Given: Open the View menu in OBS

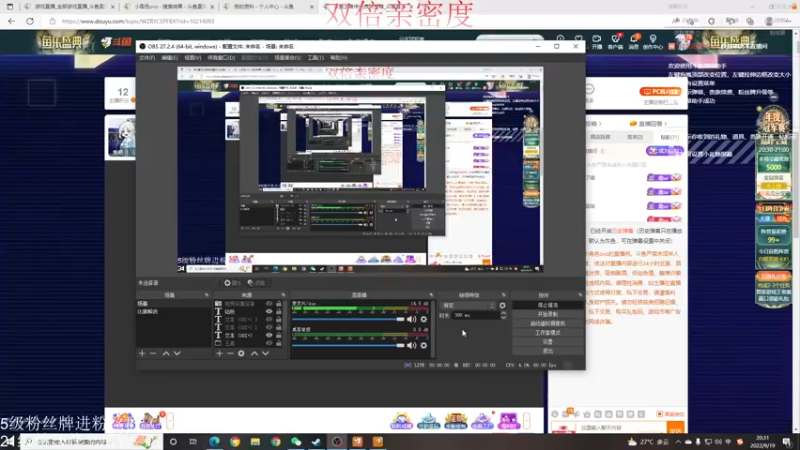Looking at the screenshot, I should point(192,58).
